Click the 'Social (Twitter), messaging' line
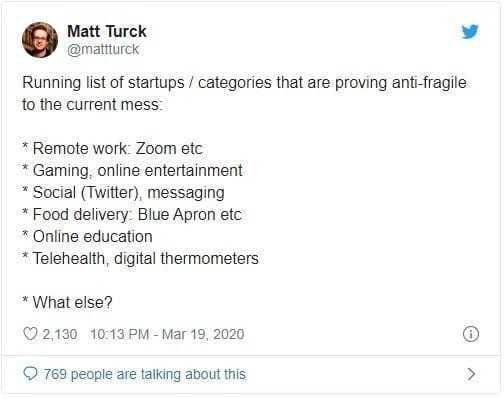Viewport: 504px width, 399px height. click(x=123, y=193)
